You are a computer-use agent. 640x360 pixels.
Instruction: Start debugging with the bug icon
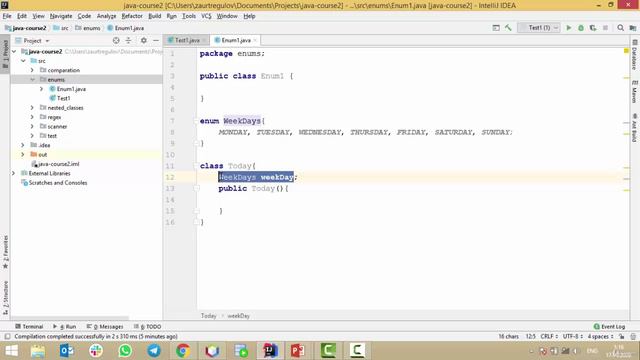pos(580,28)
